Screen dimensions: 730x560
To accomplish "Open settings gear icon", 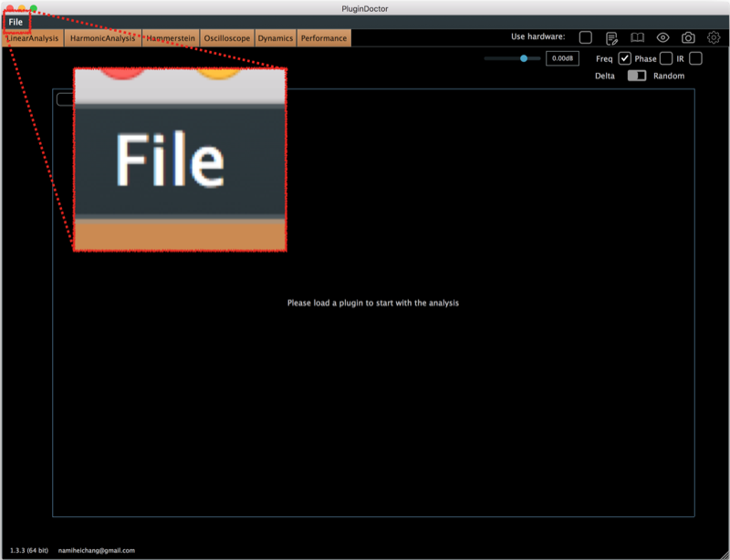I will (714, 37).
